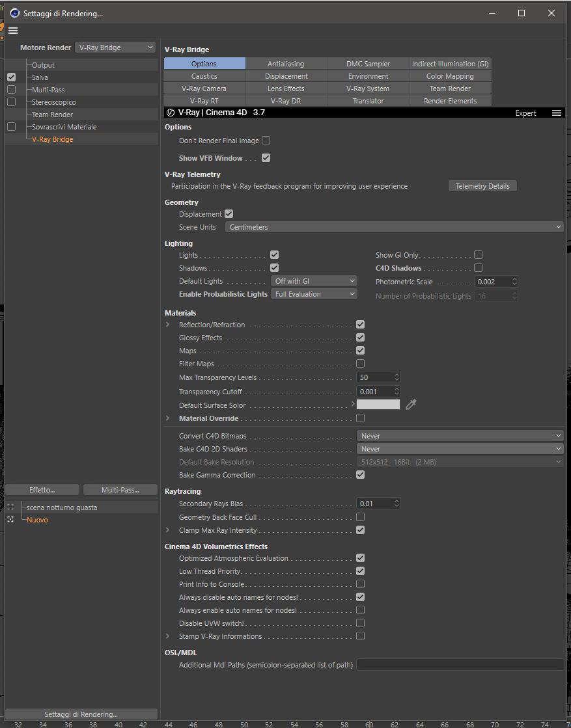Click the Cinema 4D logo in title bar
The image size is (571, 728).
tap(14, 14)
